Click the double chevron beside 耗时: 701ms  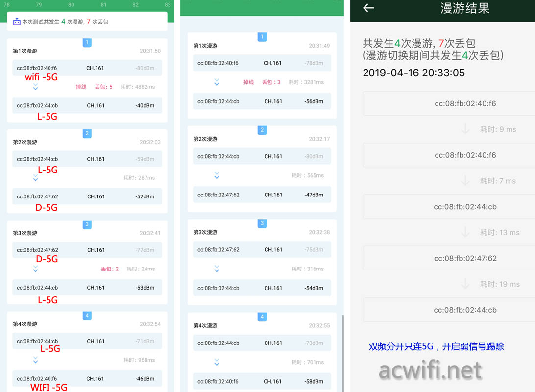pos(217,362)
